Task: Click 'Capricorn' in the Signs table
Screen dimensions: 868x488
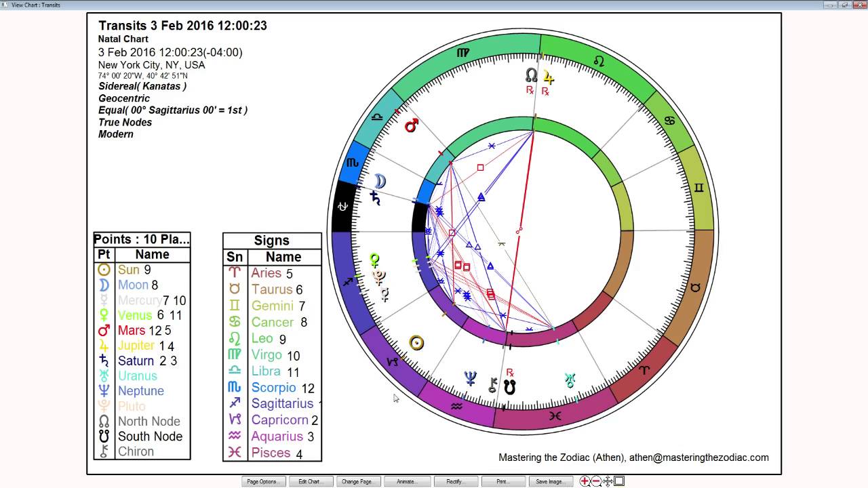Action: point(280,420)
